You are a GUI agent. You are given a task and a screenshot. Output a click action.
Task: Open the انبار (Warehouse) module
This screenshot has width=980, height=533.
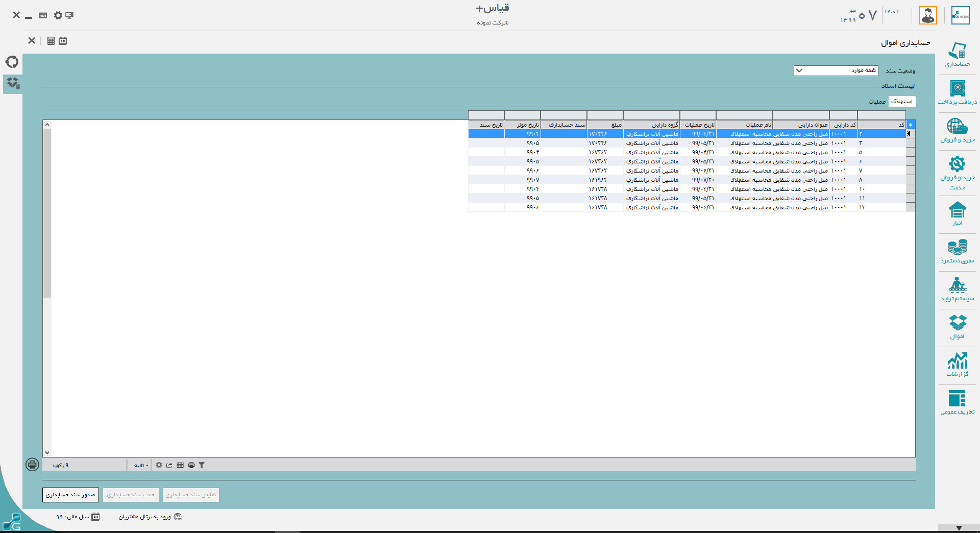957,213
